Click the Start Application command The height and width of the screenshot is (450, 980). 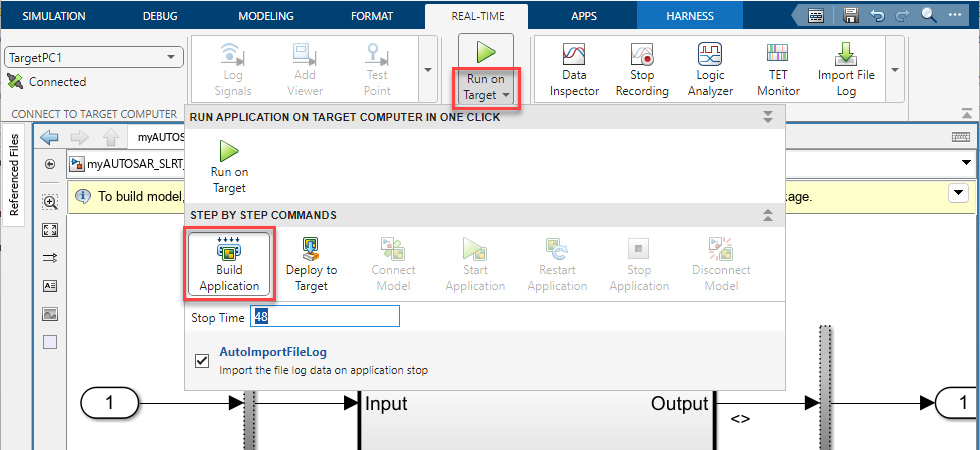tap(475, 264)
